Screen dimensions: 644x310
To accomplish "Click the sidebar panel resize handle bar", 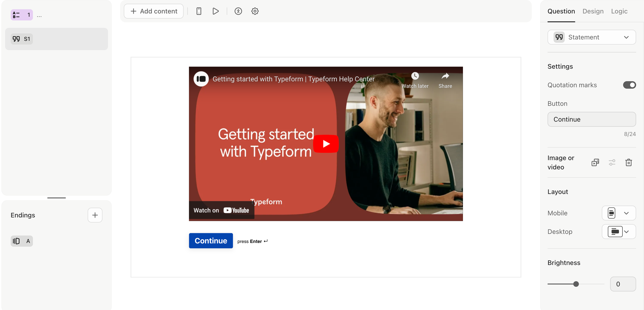I will click(57, 198).
